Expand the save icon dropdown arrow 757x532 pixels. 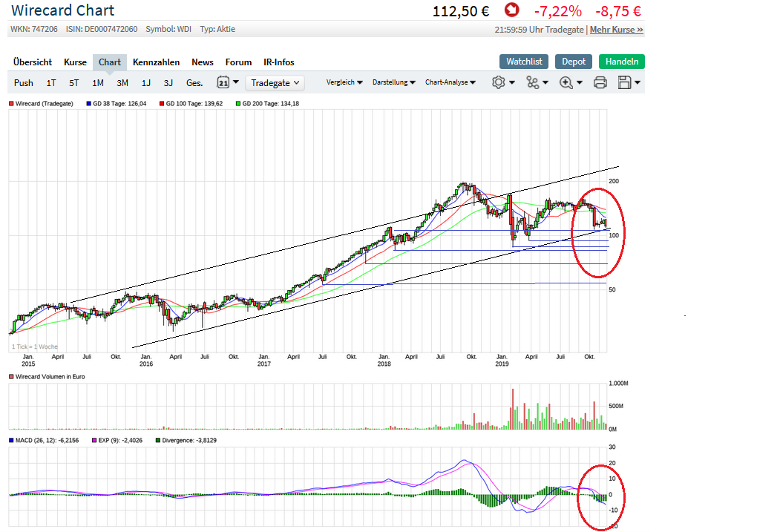[638, 82]
